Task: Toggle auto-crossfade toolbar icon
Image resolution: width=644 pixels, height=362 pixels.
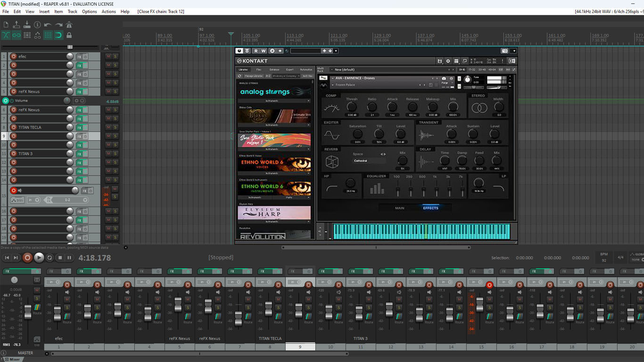Action: (x=6, y=35)
